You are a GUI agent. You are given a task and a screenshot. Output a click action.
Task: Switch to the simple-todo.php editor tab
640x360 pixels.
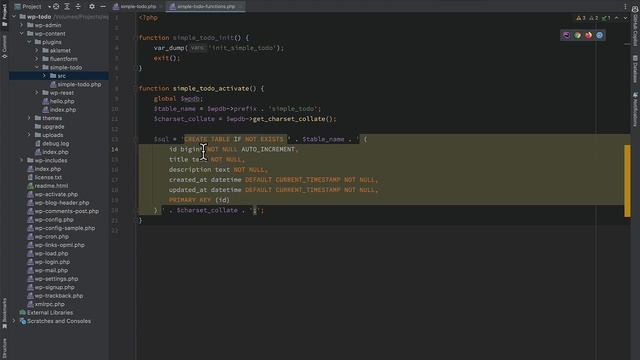pos(135,7)
